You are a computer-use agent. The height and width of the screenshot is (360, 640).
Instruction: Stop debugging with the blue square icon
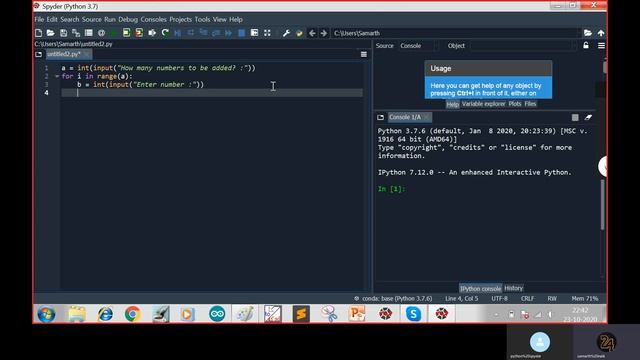pos(241,33)
